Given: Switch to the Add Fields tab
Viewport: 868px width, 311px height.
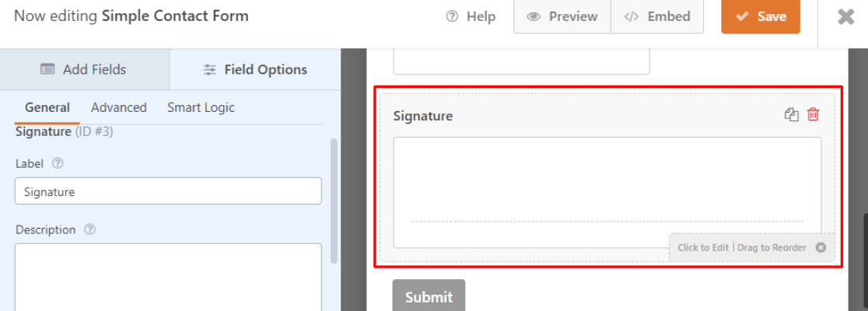Looking at the screenshot, I should pos(83,69).
